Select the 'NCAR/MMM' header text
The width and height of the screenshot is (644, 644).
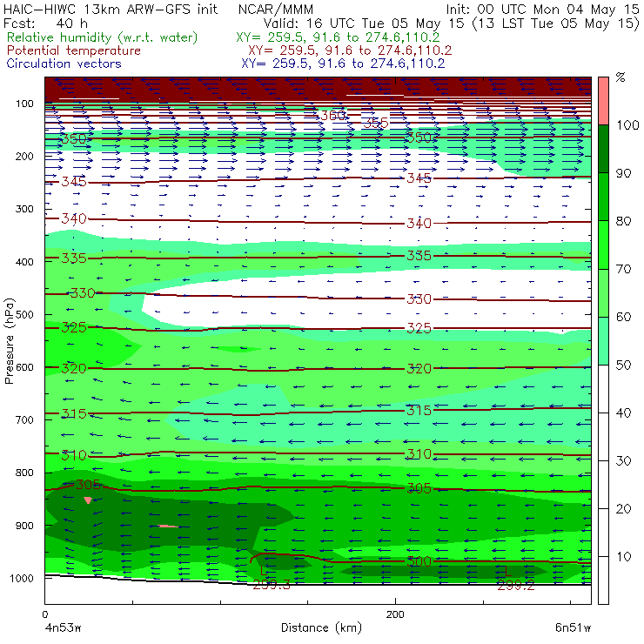276,10
